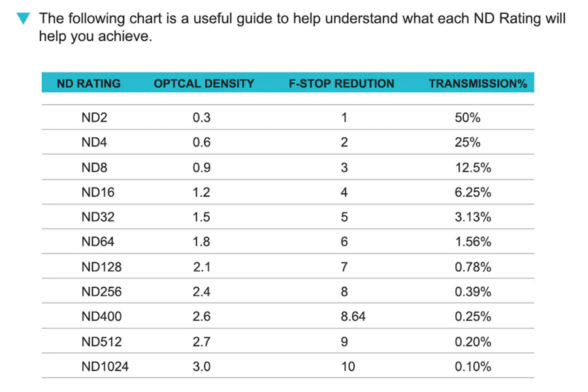Click the 12.5% transmission cell
The height and width of the screenshot is (392, 588).
[473, 167]
